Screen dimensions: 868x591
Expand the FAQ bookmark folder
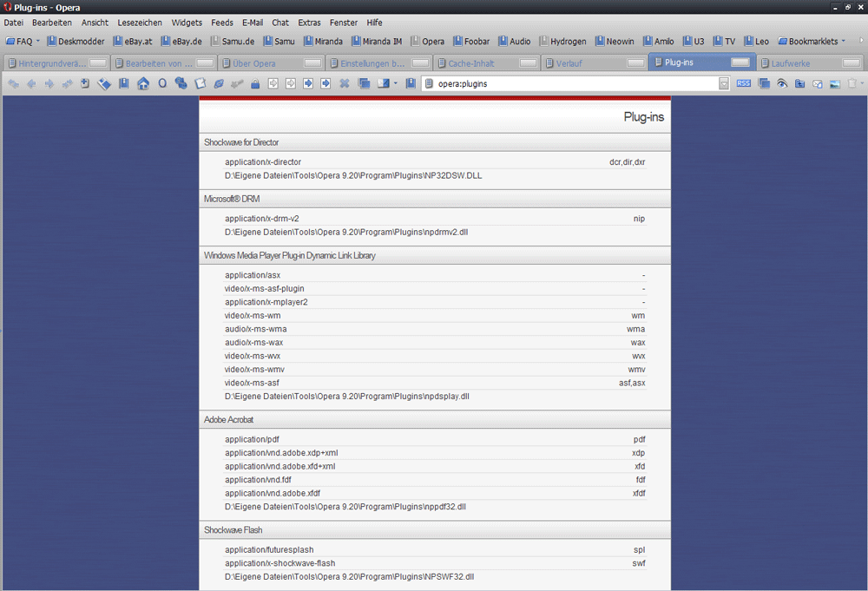(23, 41)
